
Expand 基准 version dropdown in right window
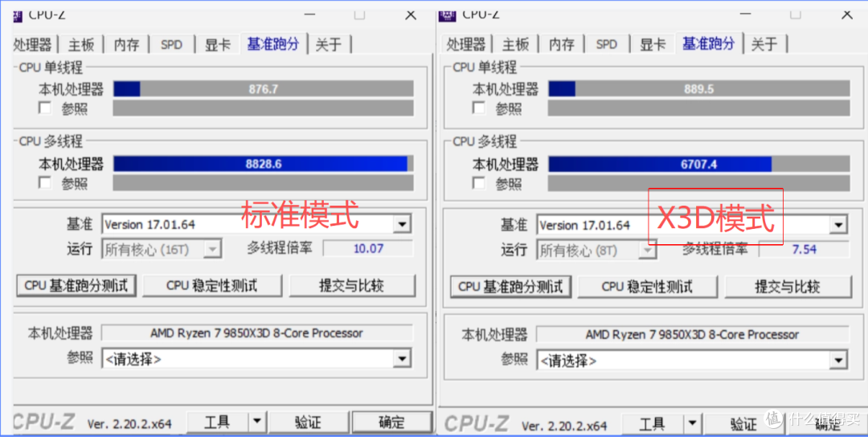[x=838, y=225]
